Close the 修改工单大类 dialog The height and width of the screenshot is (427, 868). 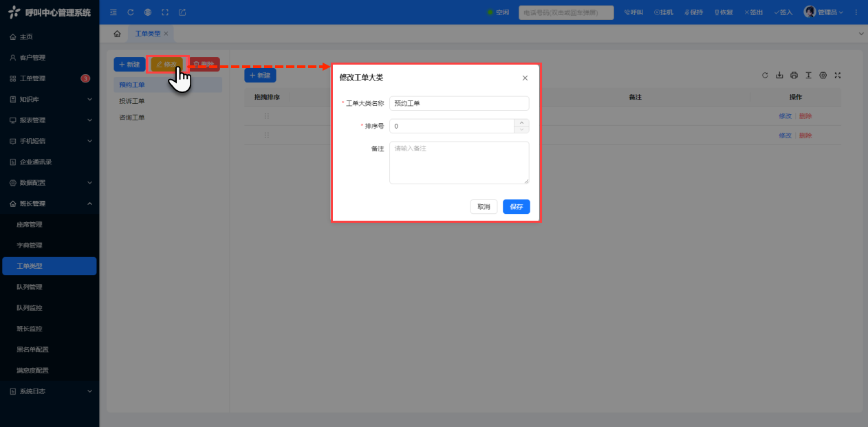click(525, 78)
